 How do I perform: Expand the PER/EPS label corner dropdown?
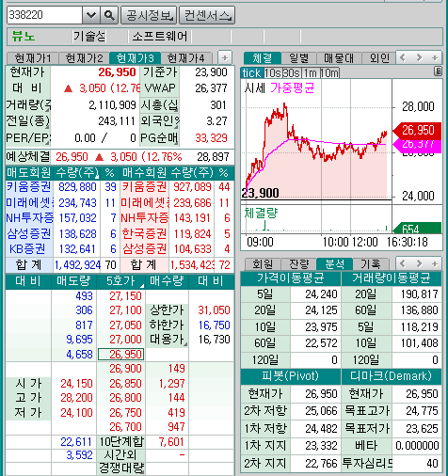pos(47,143)
